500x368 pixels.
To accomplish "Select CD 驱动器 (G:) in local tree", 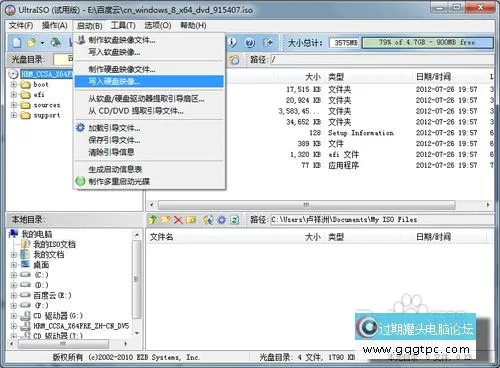I will point(58,316).
